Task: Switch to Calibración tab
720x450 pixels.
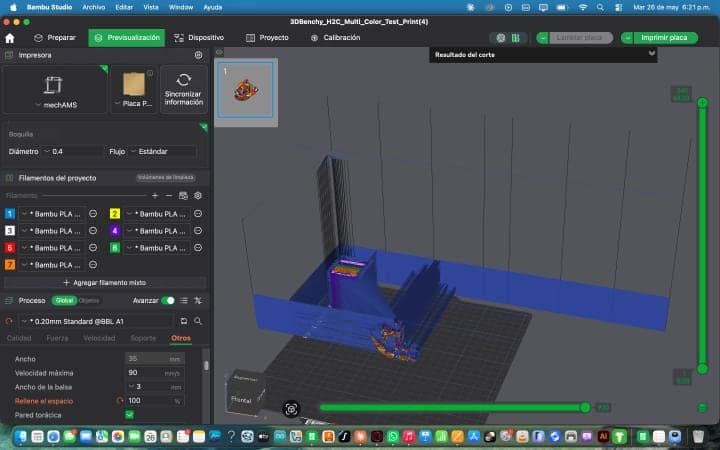Action: (335, 38)
